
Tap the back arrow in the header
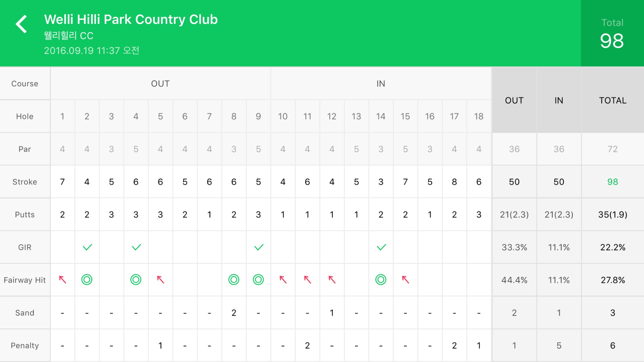click(21, 24)
